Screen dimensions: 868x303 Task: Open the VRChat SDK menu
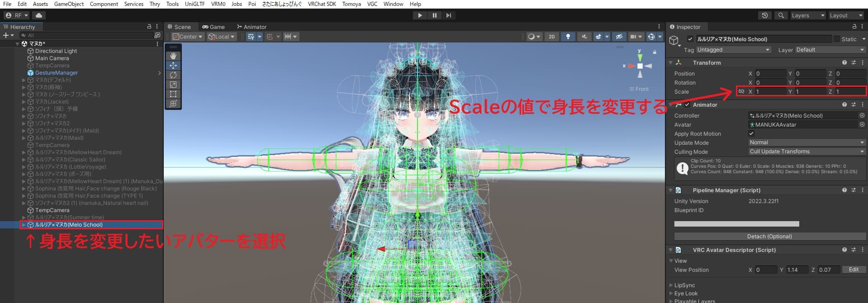click(x=322, y=4)
